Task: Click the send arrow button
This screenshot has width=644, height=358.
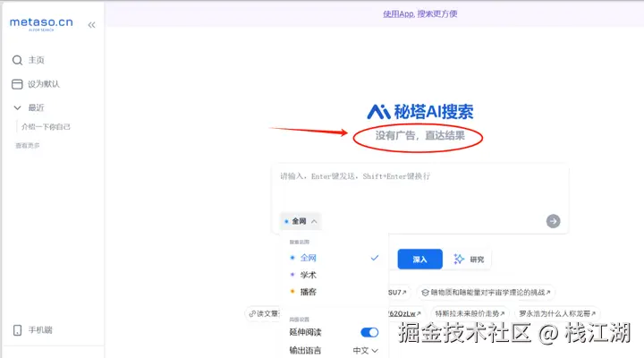Action: (553, 221)
